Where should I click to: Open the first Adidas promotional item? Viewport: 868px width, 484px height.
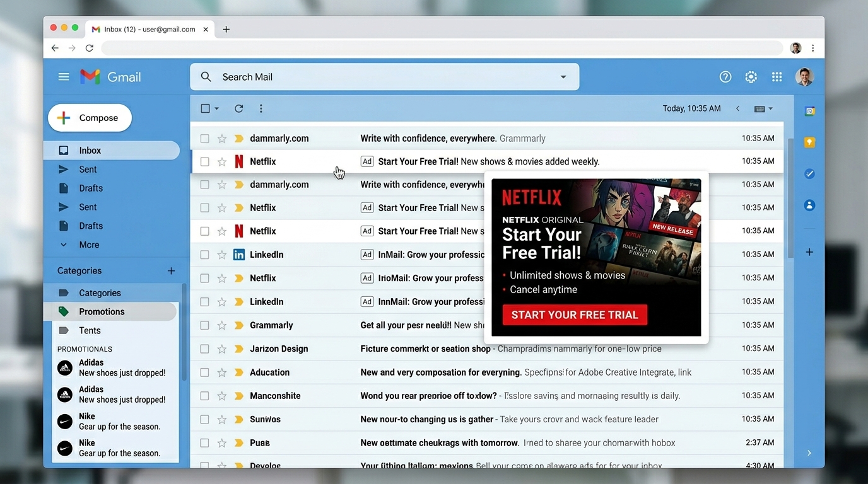click(x=115, y=367)
